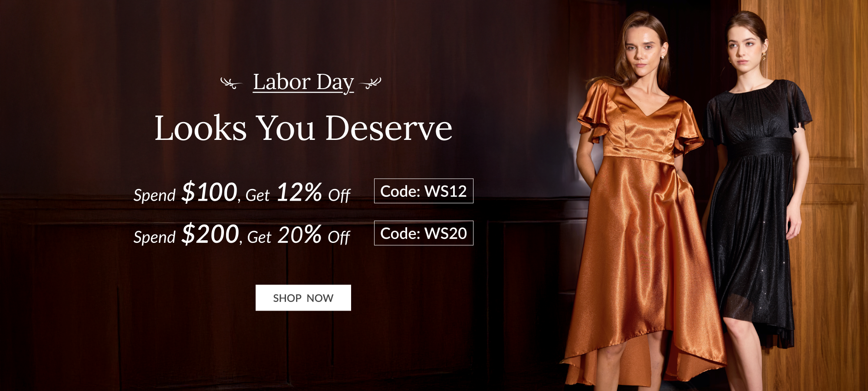Image resolution: width=868 pixels, height=391 pixels.
Task: Select the Code: WS20 coupon box
Action: point(424,233)
